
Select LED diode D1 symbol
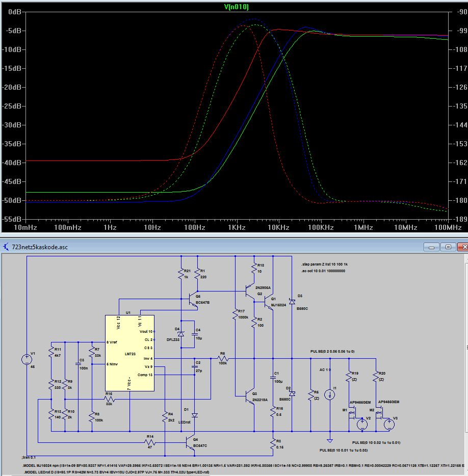195,415
